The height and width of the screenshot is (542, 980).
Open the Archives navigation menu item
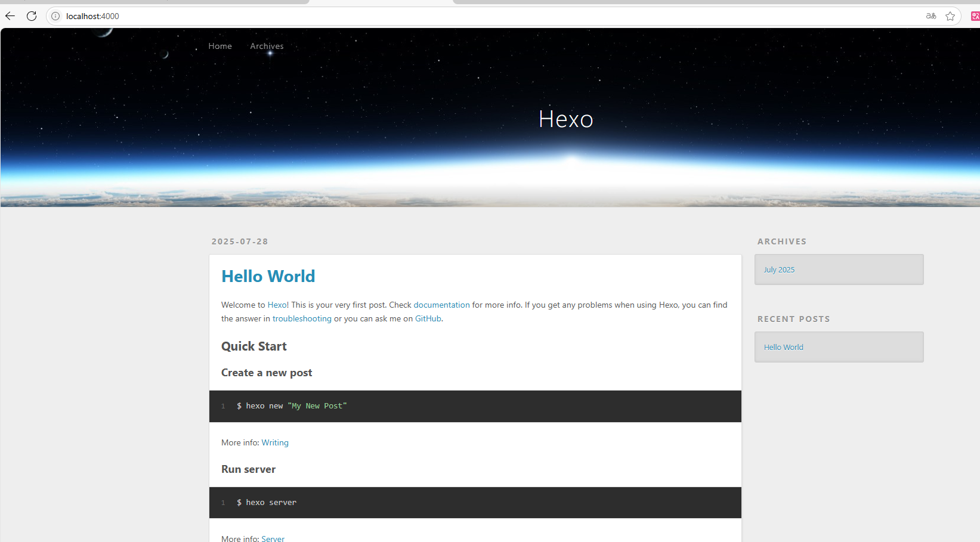point(267,46)
